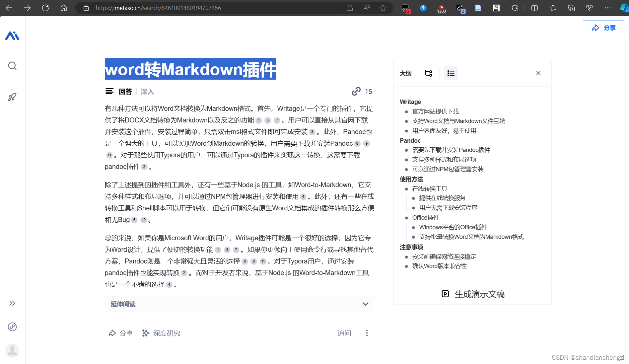Add page to favorites star icon
Screen dimensions: 629x364
tap(383, 8)
